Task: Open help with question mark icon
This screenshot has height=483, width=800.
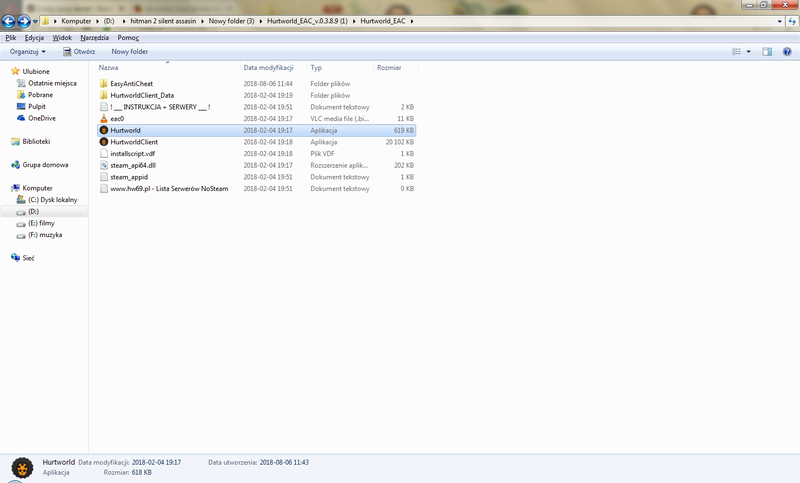Action: coord(787,52)
